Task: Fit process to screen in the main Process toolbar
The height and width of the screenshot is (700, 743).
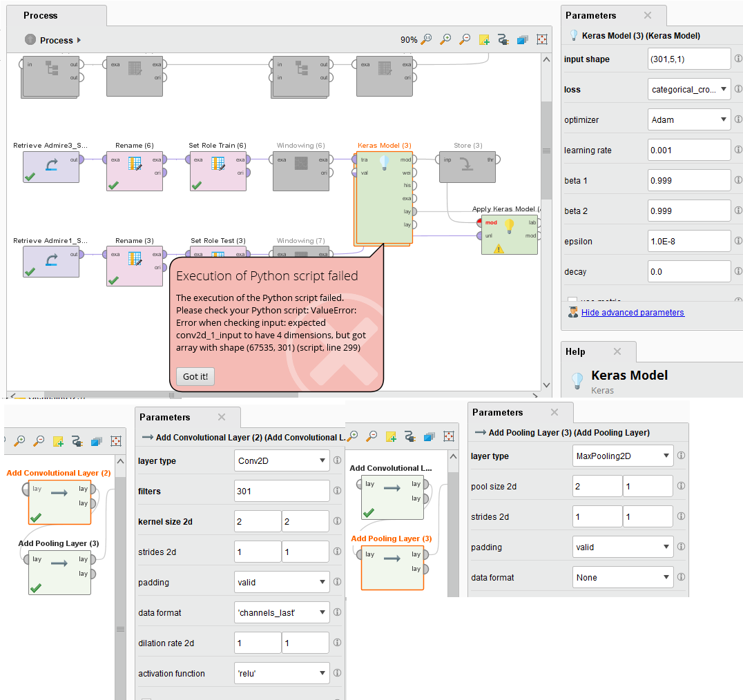Action: pyautogui.click(x=542, y=39)
